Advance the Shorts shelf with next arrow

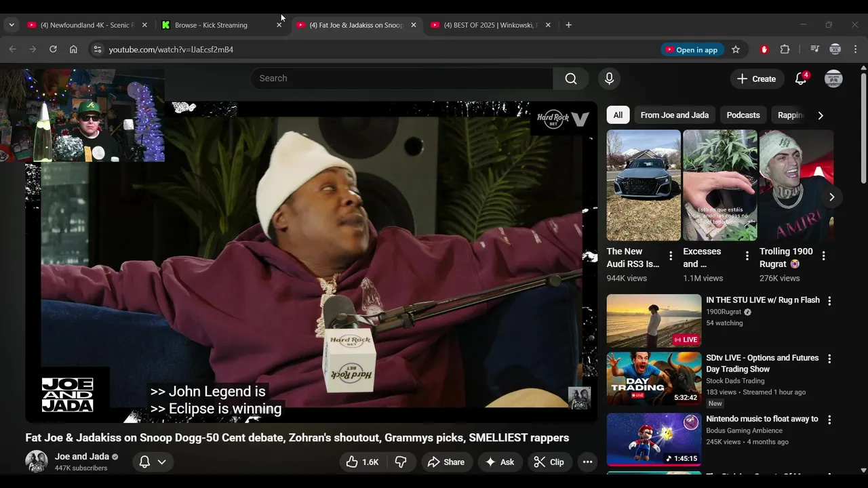click(x=831, y=197)
